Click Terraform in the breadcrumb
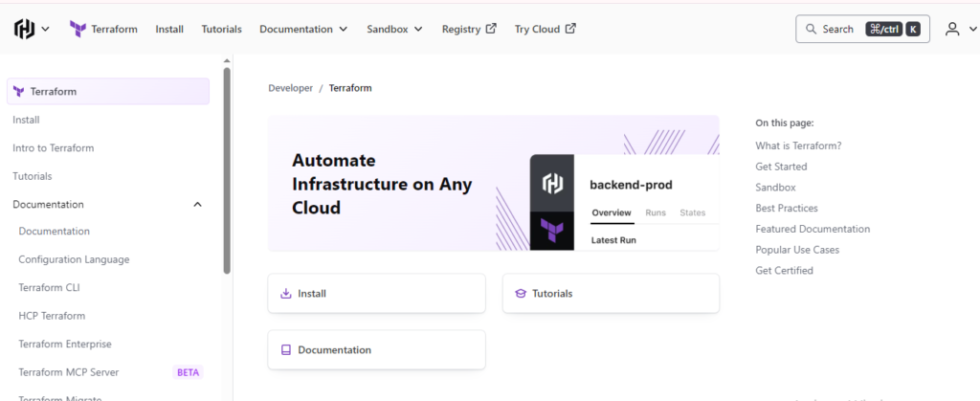Screen dimensions: 980x401 click(x=350, y=88)
